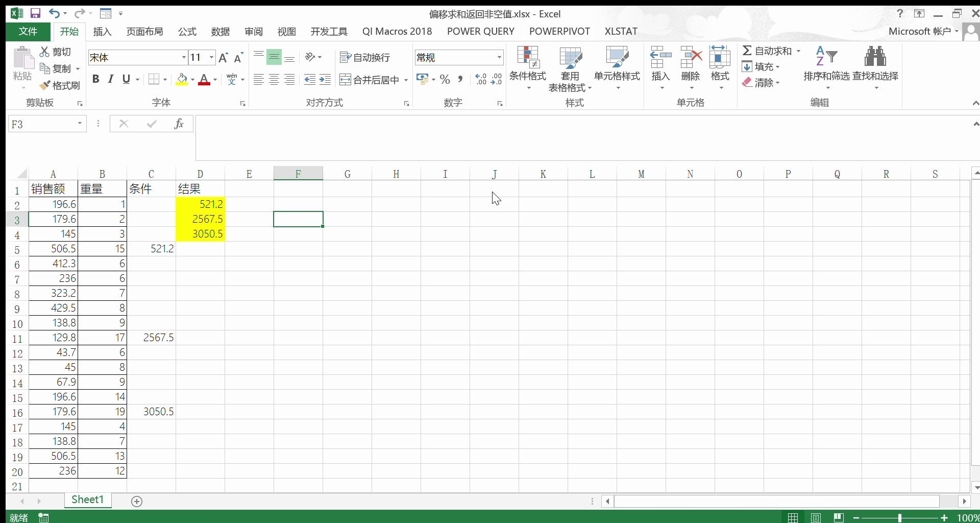Image resolution: width=980 pixels, height=523 pixels.
Task: Toggle align text right
Action: pos(290,79)
